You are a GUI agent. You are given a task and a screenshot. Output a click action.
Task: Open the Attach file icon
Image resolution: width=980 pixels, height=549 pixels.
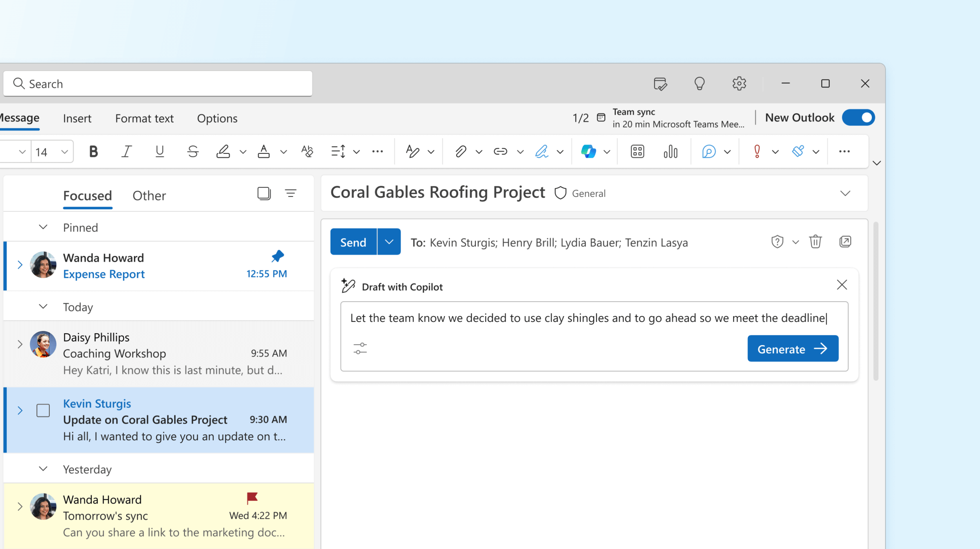[458, 150]
